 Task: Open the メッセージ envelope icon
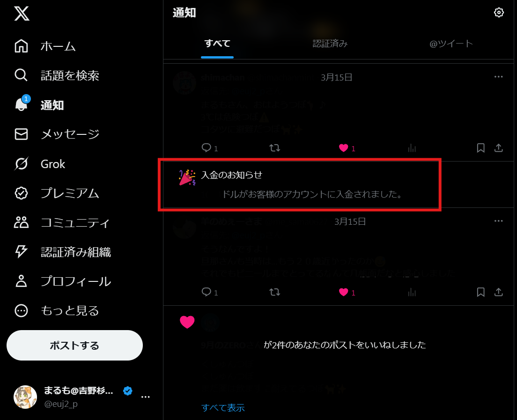(x=22, y=134)
